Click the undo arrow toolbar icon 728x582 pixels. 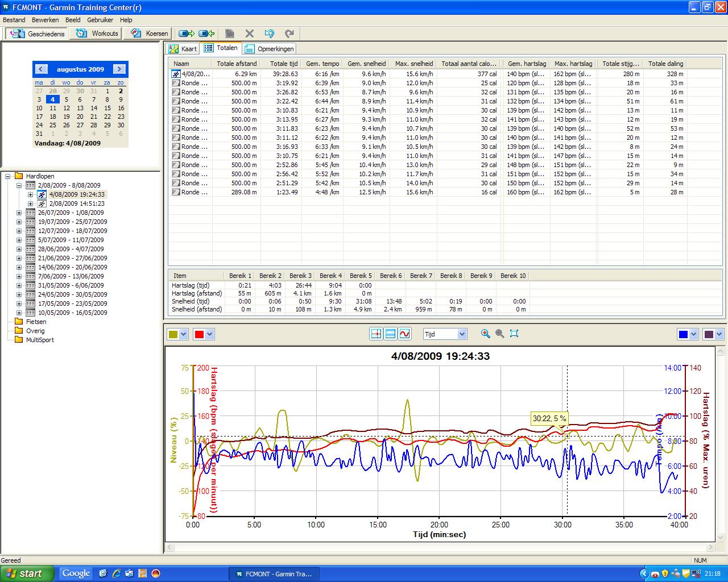pyautogui.click(x=270, y=34)
